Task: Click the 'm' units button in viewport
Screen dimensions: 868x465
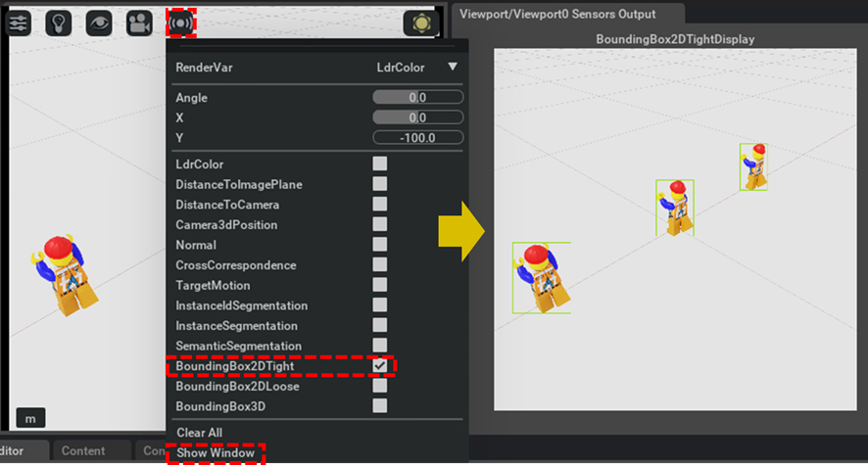Action: click(x=30, y=419)
